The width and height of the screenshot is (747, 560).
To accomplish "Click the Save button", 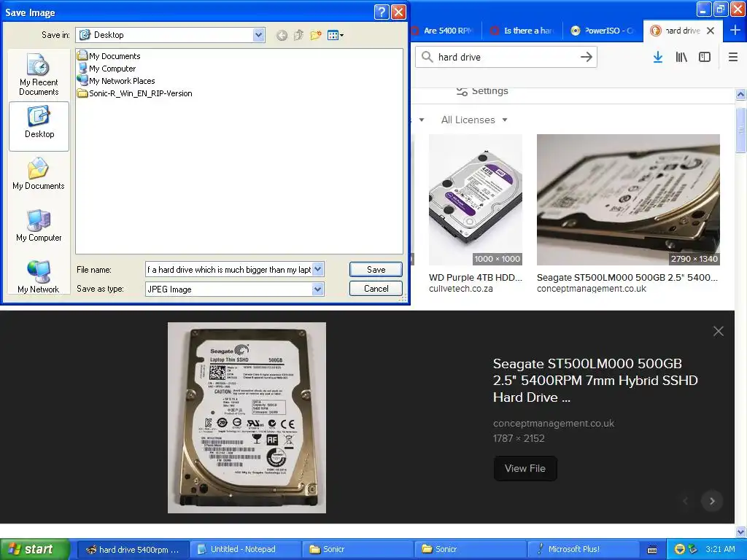I will (x=376, y=270).
